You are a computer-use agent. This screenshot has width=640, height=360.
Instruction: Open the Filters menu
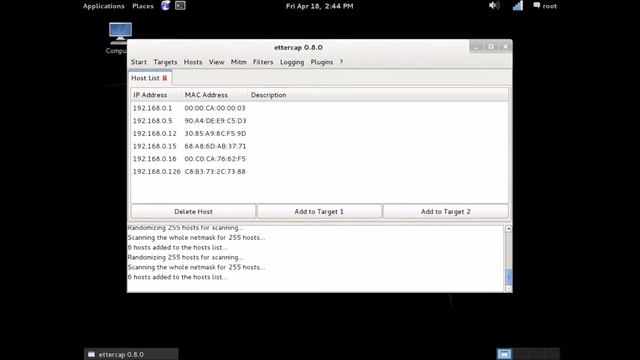[x=263, y=62]
